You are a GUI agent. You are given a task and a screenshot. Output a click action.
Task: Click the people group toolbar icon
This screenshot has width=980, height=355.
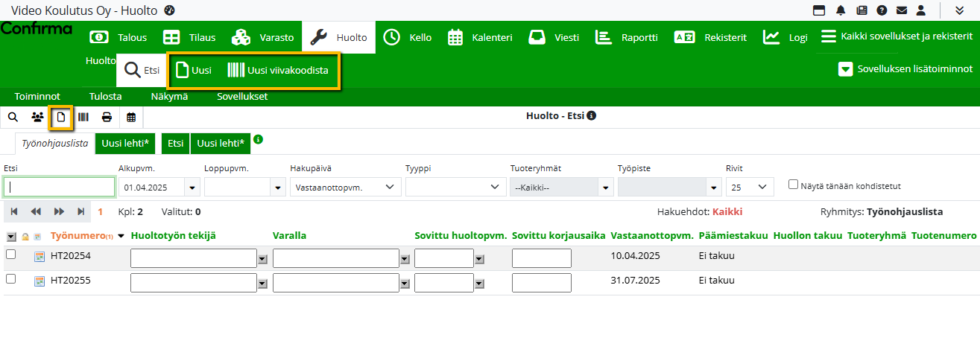tap(37, 117)
